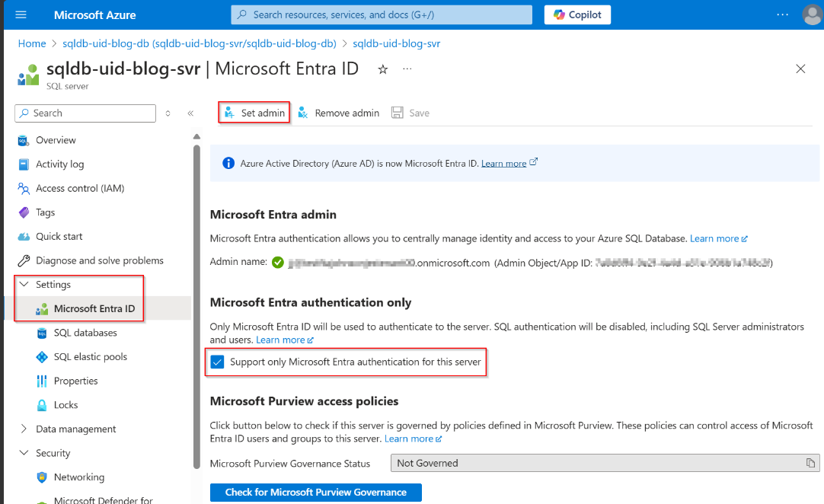Click the green check icon by Admin name
The height and width of the screenshot is (504, 824).
(x=278, y=262)
